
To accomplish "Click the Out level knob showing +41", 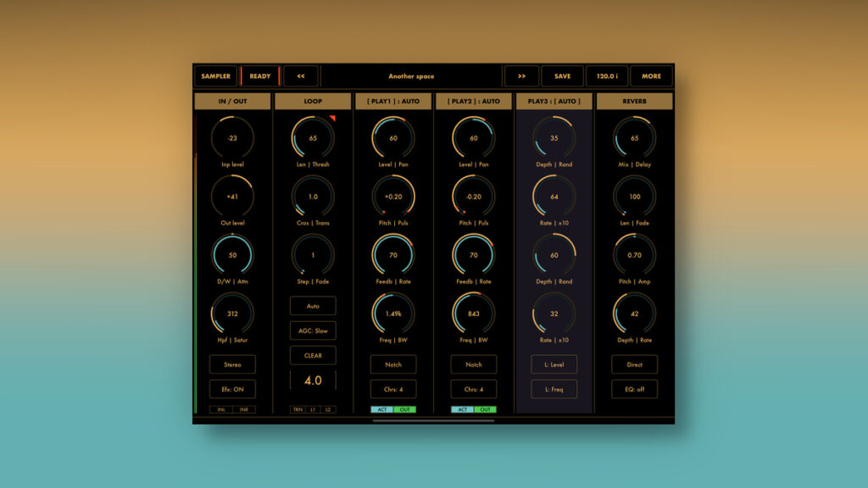I will point(232,197).
